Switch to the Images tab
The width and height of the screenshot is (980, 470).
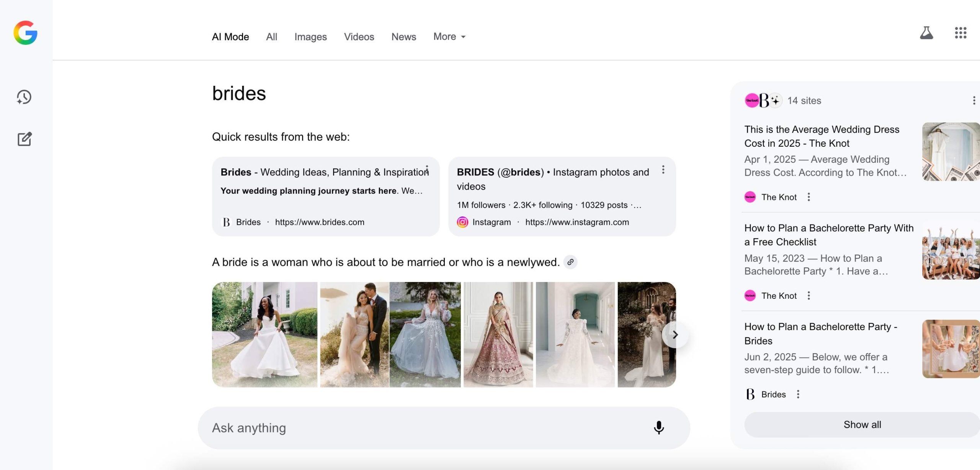(x=310, y=36)
